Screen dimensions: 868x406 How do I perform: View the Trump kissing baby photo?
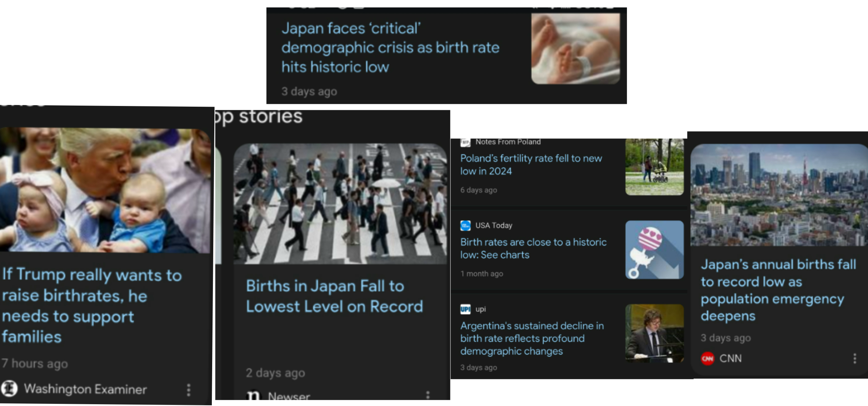[x=105, y=190]
